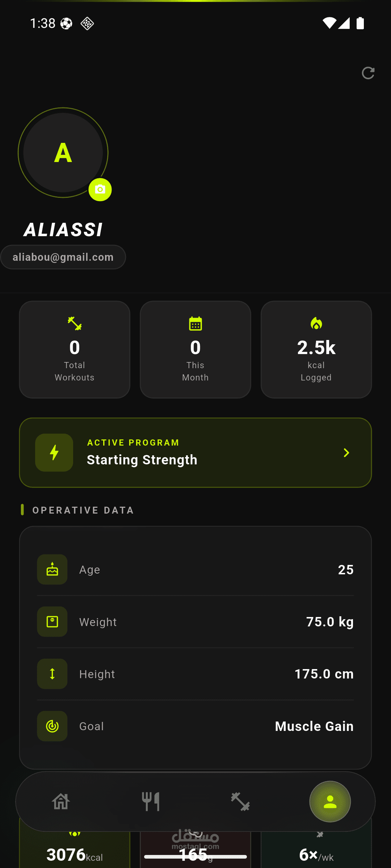Image resolution: width=391 pixels, height=868 pixels.
Task: Open the nutrition fork-and-knife tab
Action: pos(151,801)
